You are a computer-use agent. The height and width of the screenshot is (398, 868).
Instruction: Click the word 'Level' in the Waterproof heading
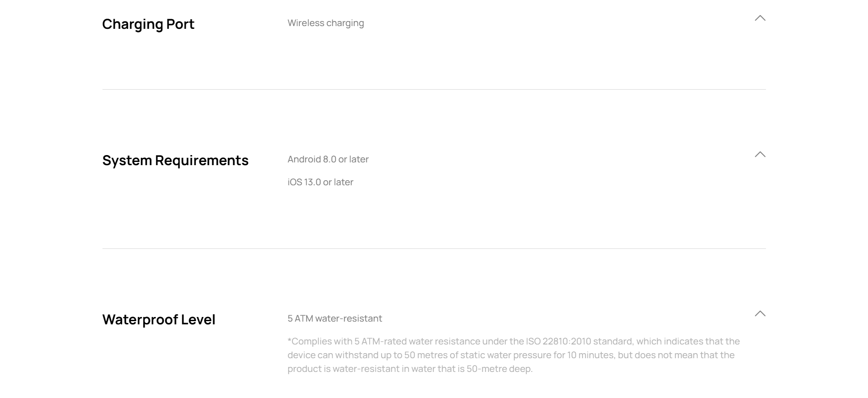[x=198, y=319]
